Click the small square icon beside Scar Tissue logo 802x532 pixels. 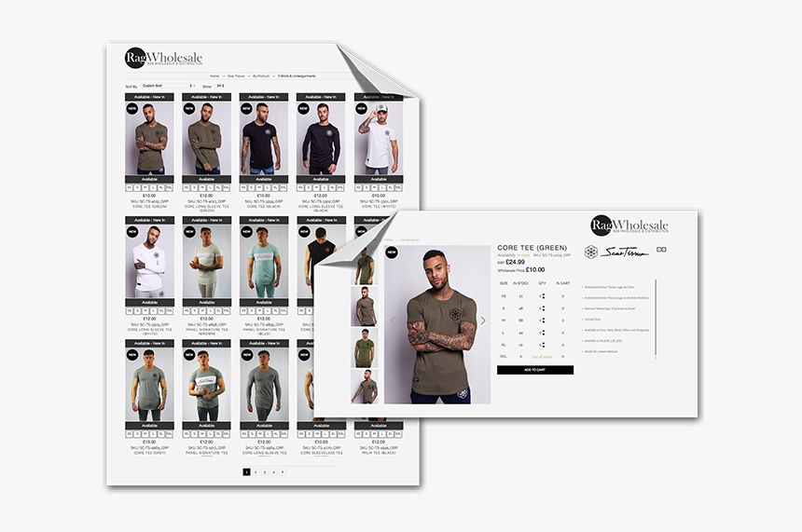tap(661, 250)
